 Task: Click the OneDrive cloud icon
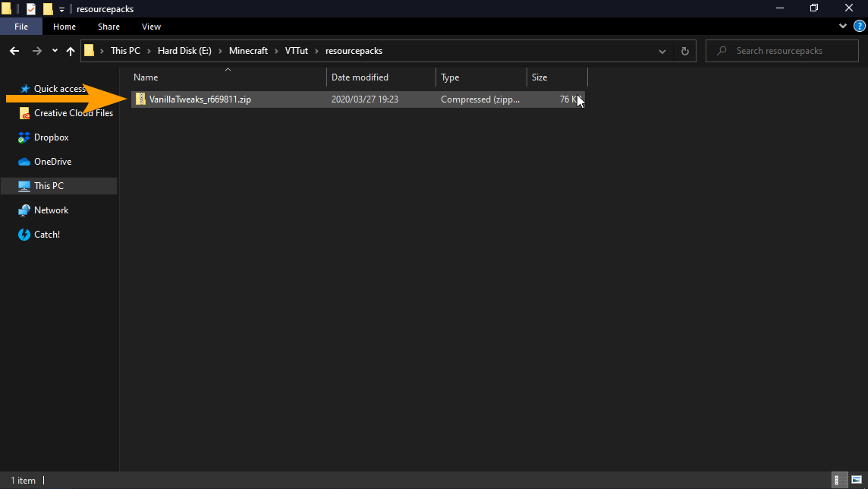pyautogui.click(x=24, y=162)
